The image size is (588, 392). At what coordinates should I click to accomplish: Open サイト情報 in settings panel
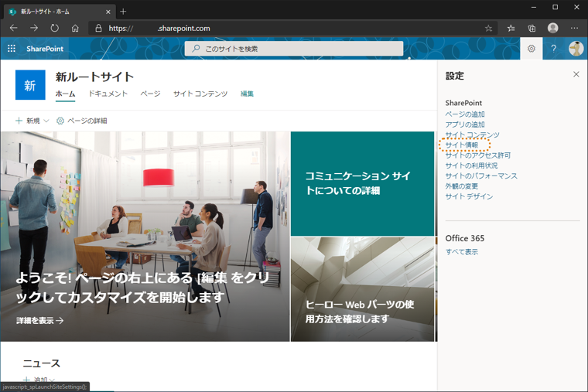462,145
